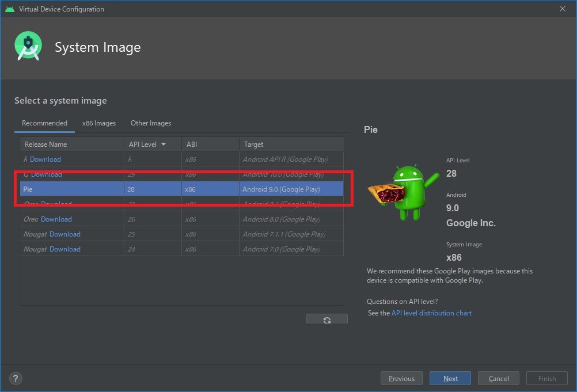Click the Cancel button
This screenshot has width=577, height=392.
[x=499, y=378]
